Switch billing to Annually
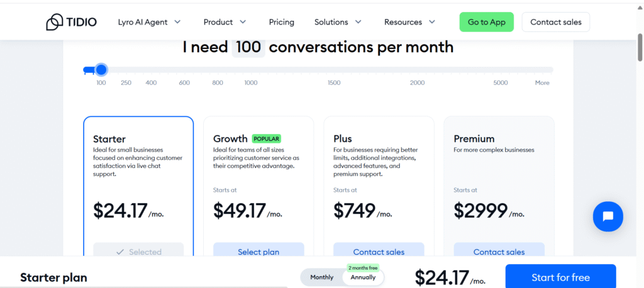 click(363, 277)
